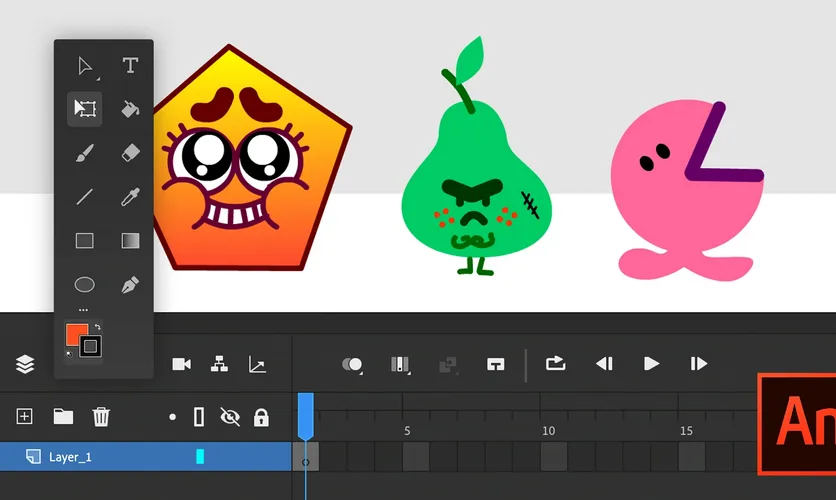
Task: Choose the Eraser tool
Action: (x=130, y=153)
